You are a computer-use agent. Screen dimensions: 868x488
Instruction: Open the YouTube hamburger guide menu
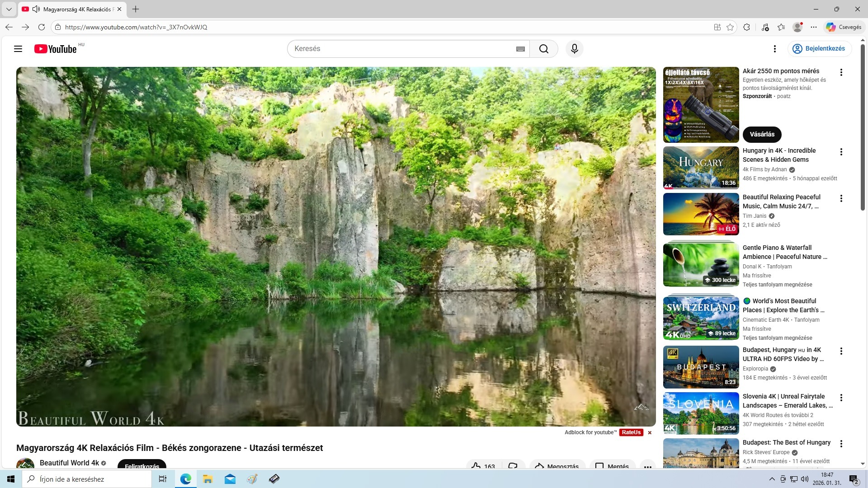coord(18,49)
